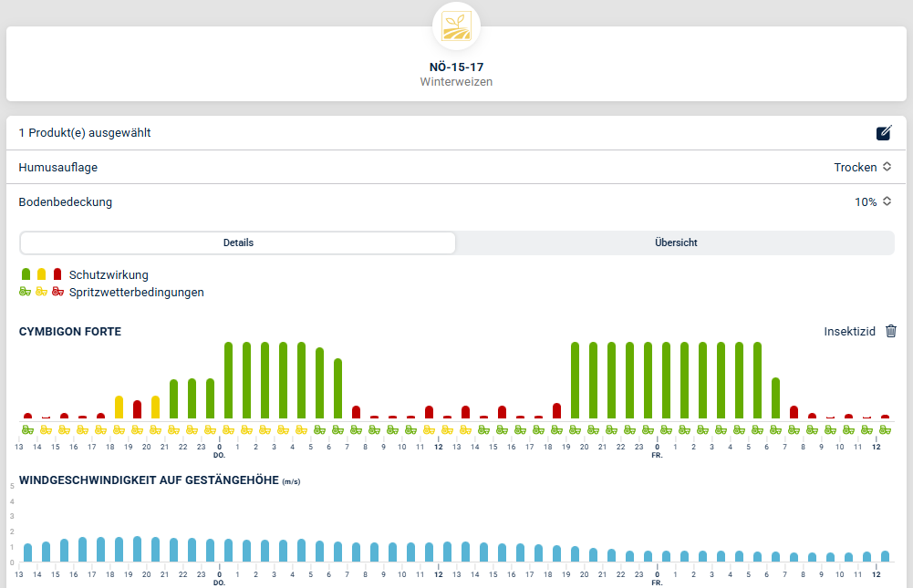Open the Bodenbedeckung 10% dropdown
Screen dimensions: 913x588
pyautogui.click(x=872, y=201)
